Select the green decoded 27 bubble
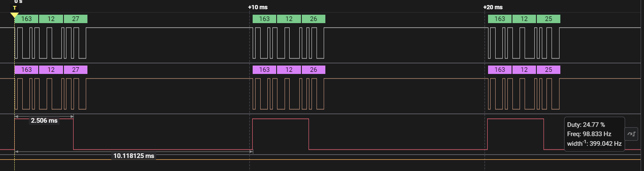The width and height of the screenshot is (644, 171). pos(76,19)
